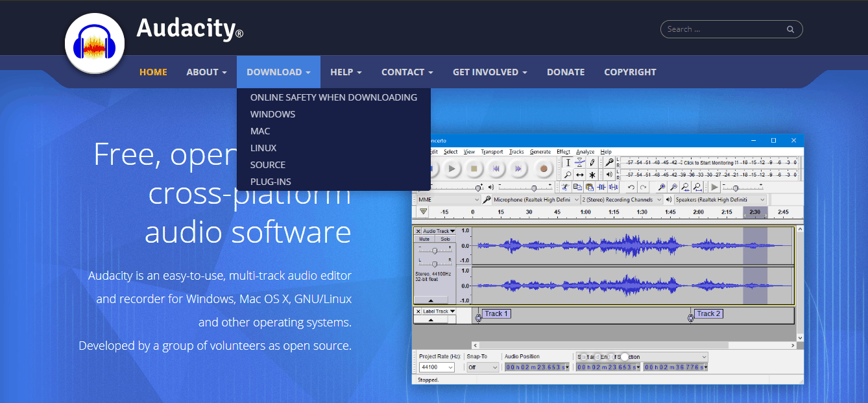Image resolution: width=868 pixels, height=403 pixels.
Task: Open the Snap-To dropdown
Action: [x=483, y=367]
